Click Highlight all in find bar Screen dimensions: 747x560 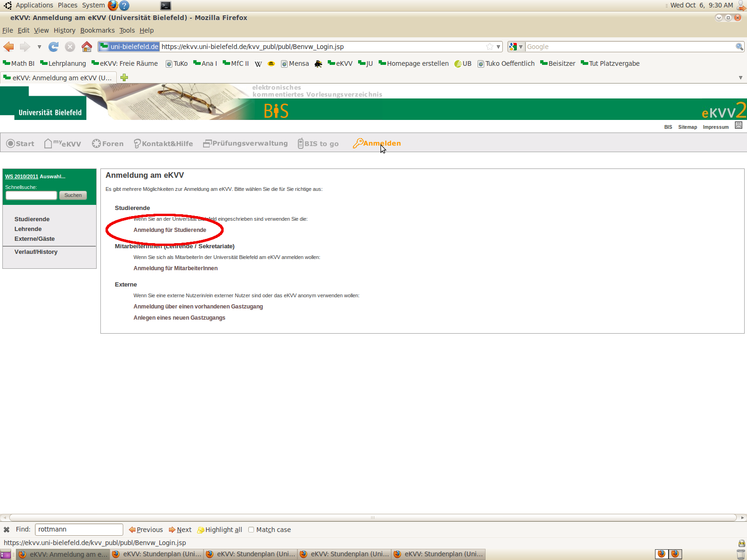[219, 530]
